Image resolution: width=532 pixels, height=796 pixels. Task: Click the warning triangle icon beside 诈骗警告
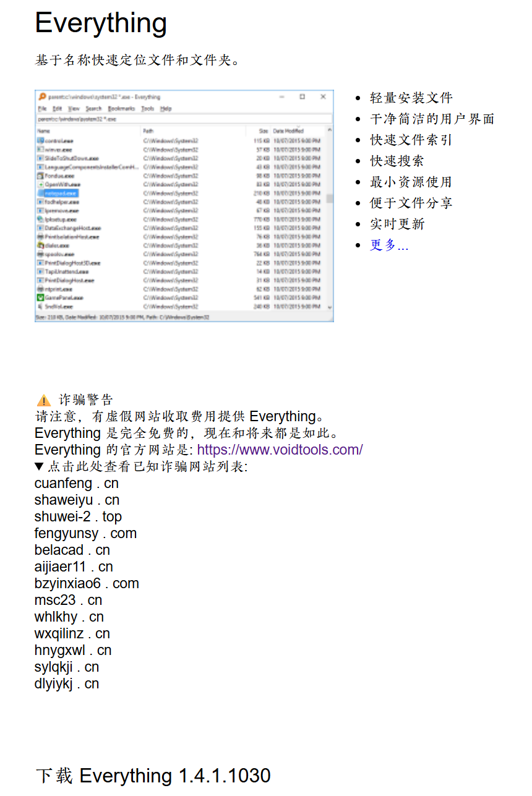point(43,400)
